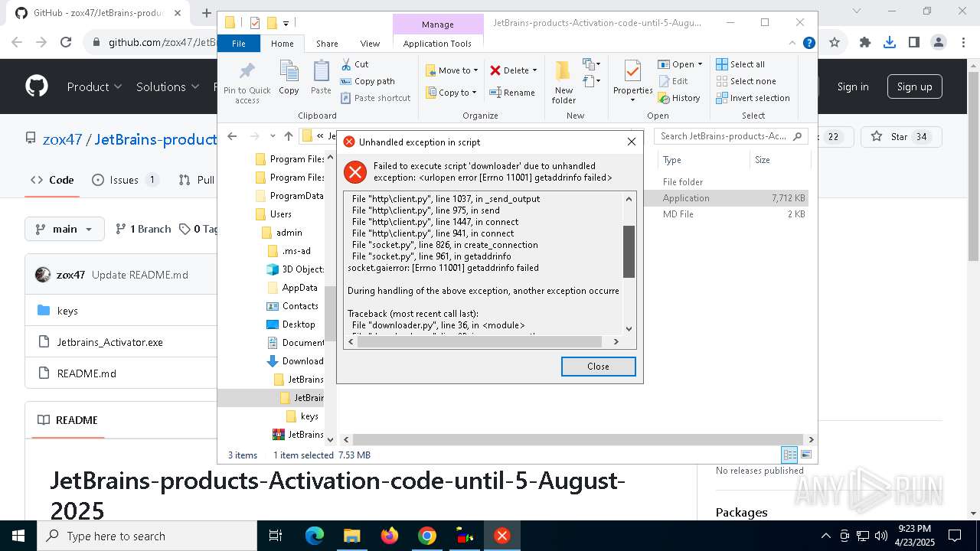Image resolution: width=980 pixels, height=551 pixels.
Task: Open Chrome extensions puzzle icon
Action: 865,42
